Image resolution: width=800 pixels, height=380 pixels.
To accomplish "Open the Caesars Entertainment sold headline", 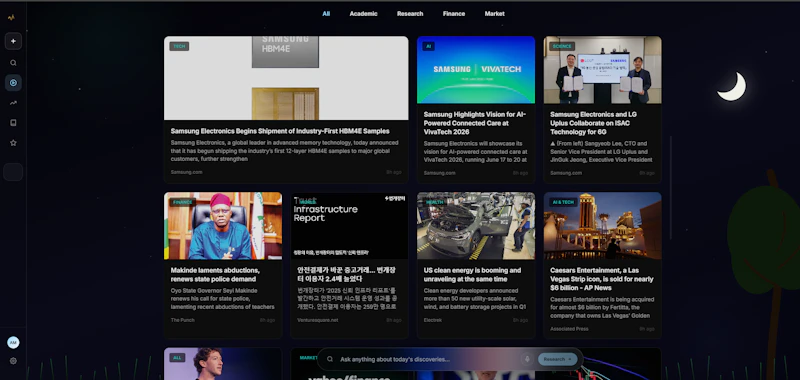I will point(602,279).
